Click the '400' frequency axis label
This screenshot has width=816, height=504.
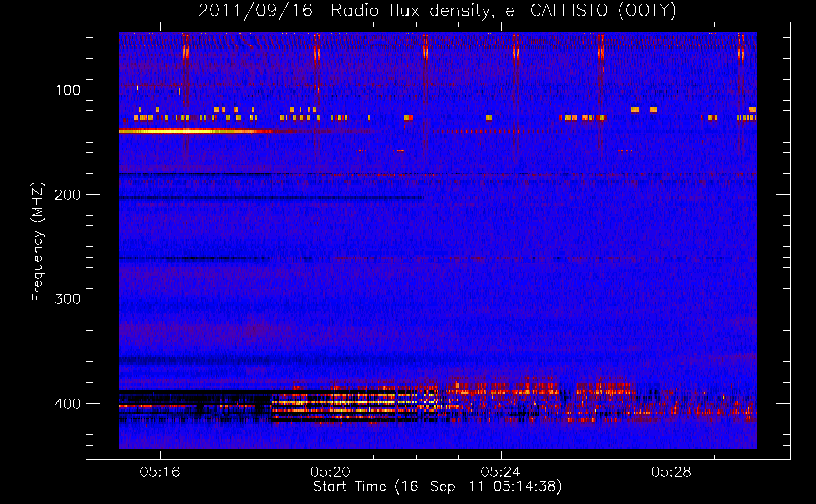pos(68,404)
